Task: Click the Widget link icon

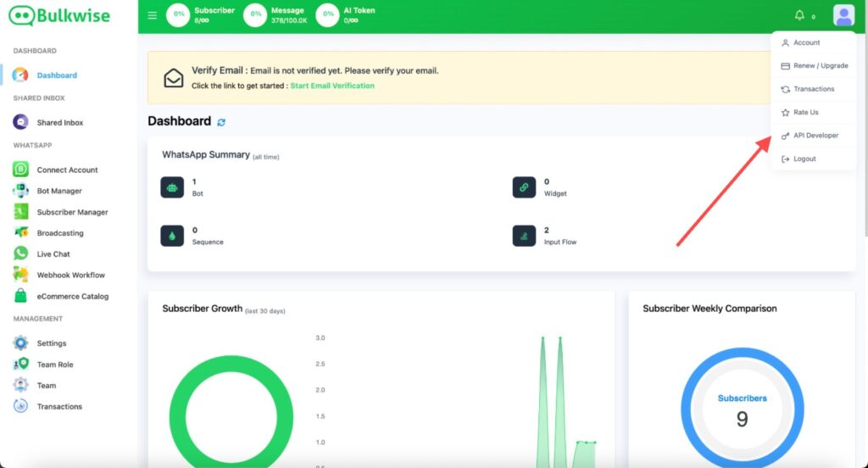Action: pyautogui.click(x=524, y=187)
